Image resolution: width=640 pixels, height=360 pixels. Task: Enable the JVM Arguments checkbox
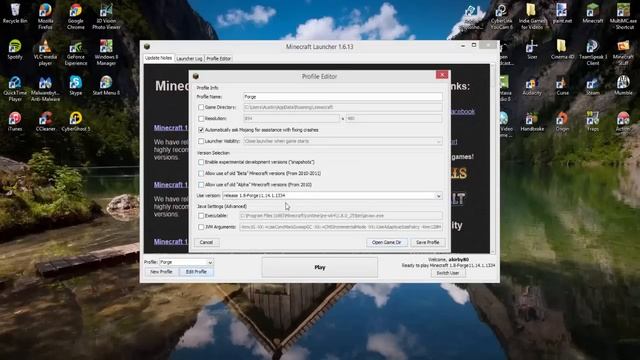[x=201, y=227]
